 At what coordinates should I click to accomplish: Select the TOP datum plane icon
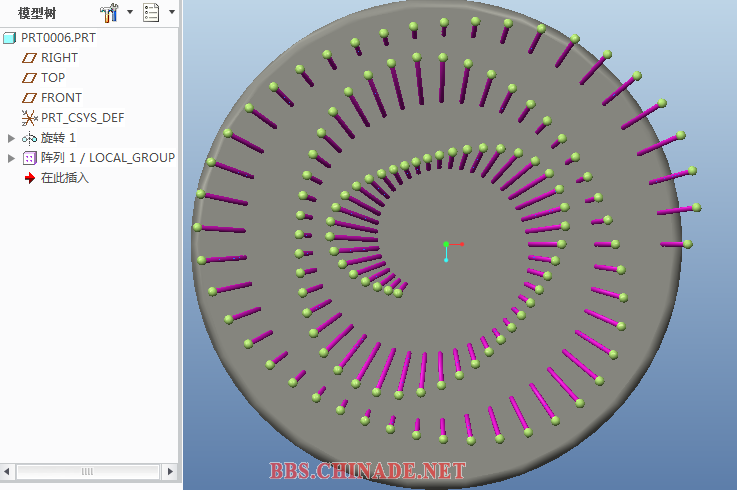pos(29,78)
